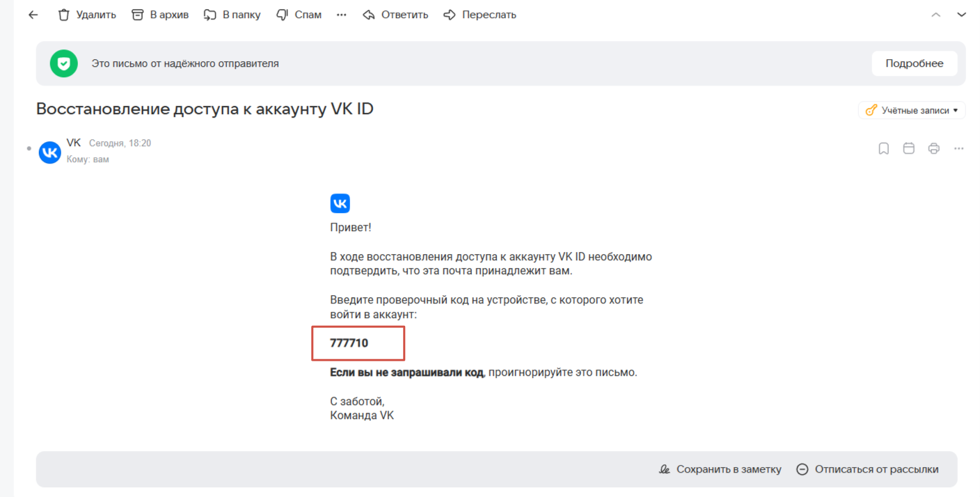Viewport: 980px width, 497px height.
Task: Click the Сегодня, 18:20 timestamp
Action: (120, 143)
